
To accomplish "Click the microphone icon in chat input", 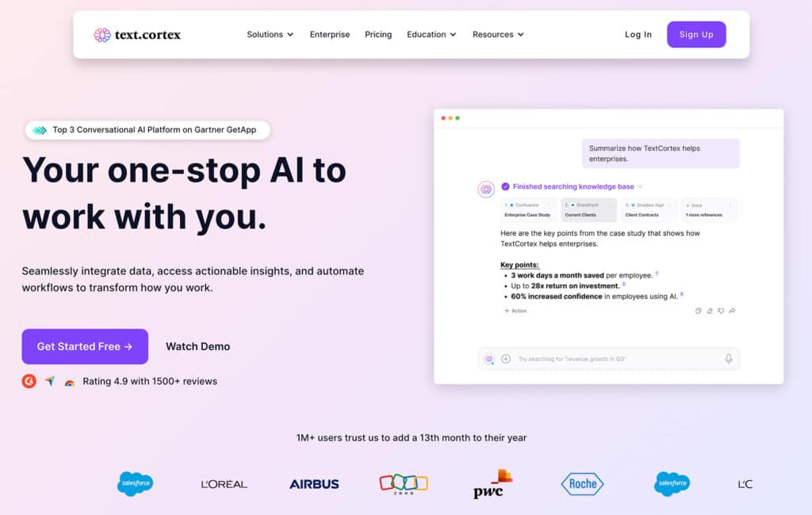I will pos(729,359).
